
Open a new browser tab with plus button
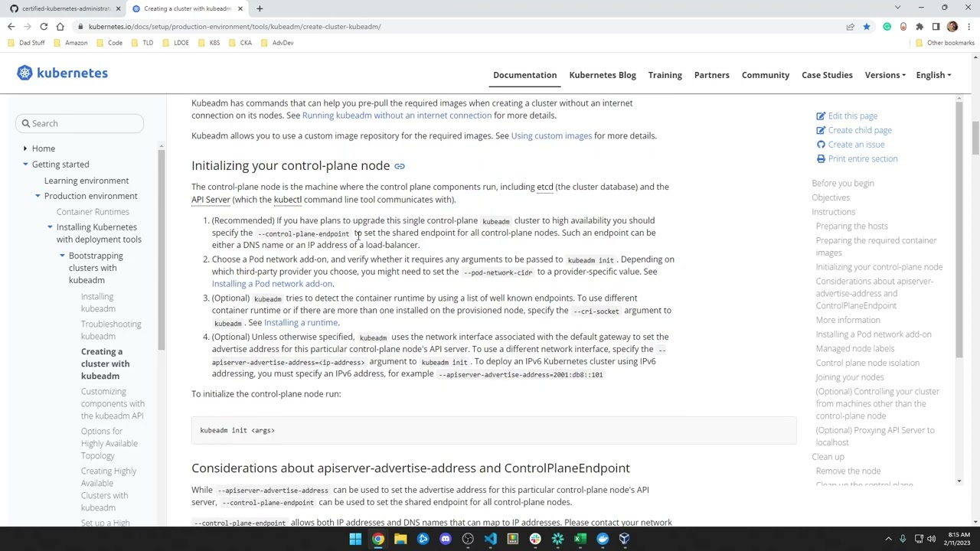click(x=260, y=8)
